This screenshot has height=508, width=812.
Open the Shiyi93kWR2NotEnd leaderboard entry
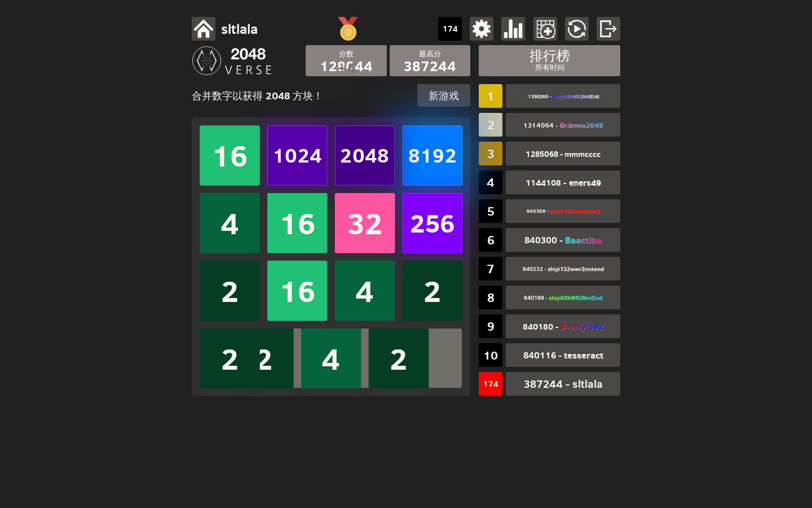click(563, 96)
